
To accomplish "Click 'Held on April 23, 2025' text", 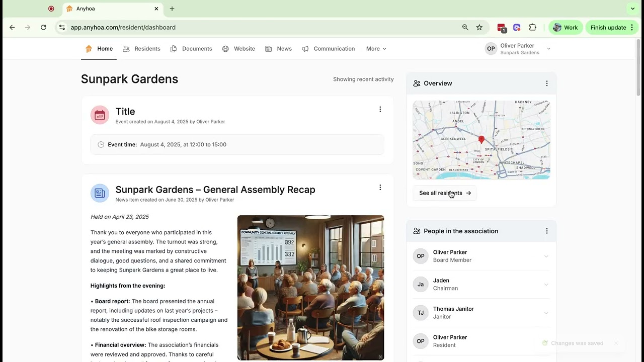I will click(x=120, y=217).
